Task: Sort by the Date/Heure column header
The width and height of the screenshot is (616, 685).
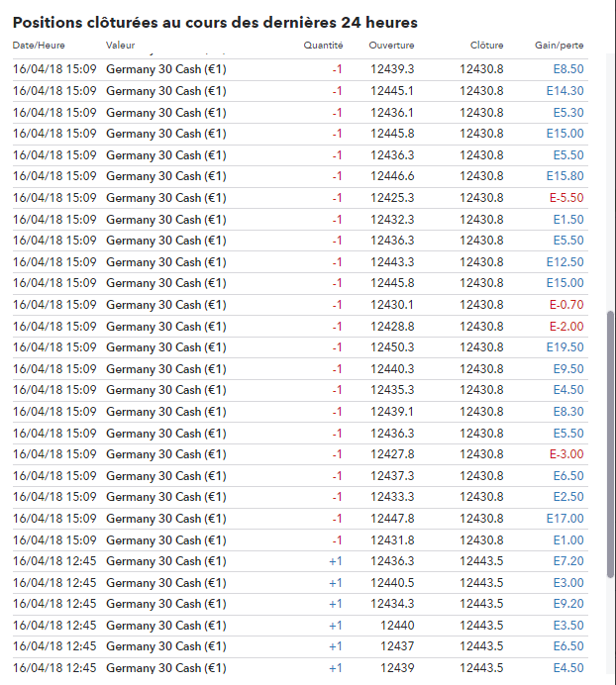Action: (38, 46)
